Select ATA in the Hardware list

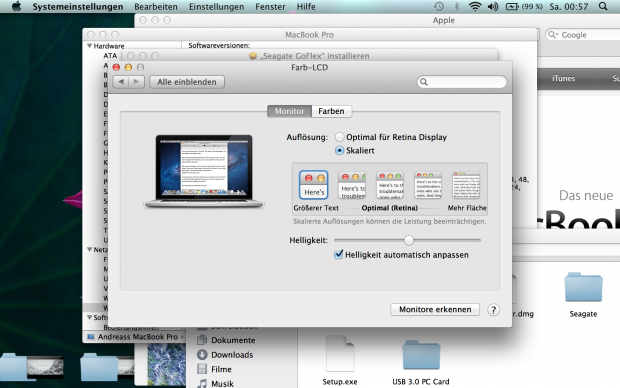tap(110, 56)
